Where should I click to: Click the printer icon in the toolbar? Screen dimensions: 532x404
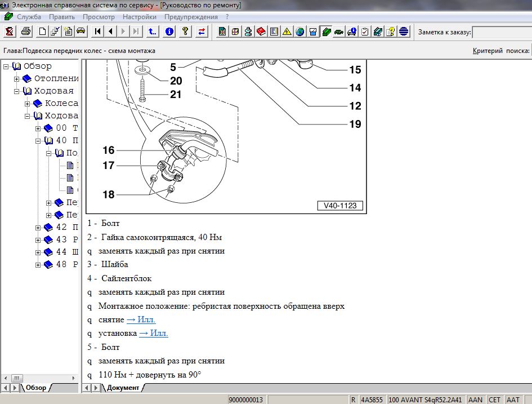point(25,32)
